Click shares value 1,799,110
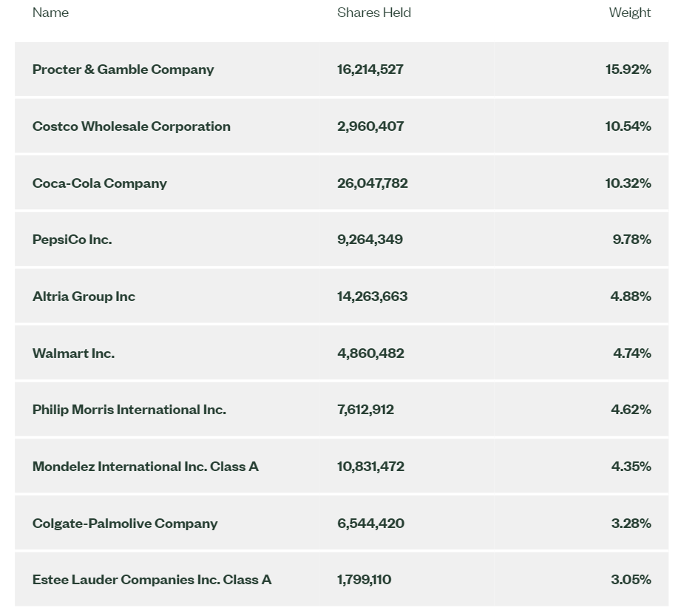 (364, 580)
